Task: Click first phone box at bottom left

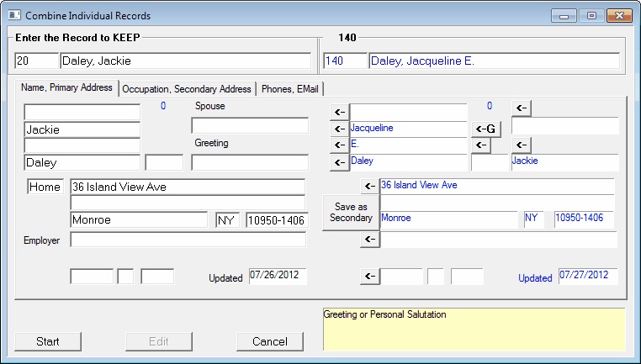Action: (92, 277)
